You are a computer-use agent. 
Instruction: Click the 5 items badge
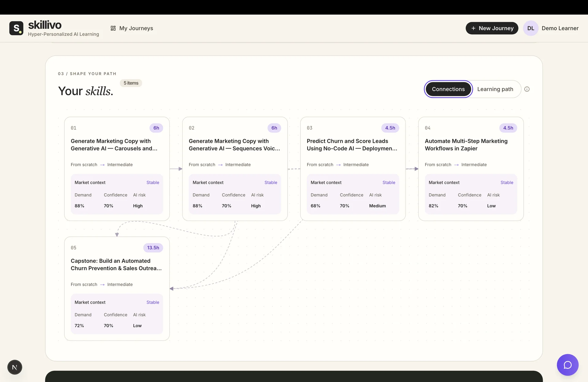pos(131,83)
